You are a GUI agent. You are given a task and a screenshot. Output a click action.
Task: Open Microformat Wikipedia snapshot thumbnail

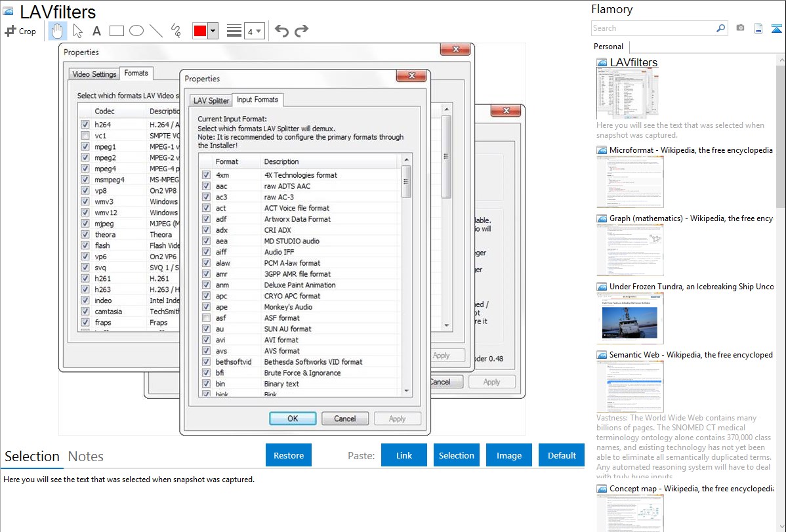[x=630, y=182]
